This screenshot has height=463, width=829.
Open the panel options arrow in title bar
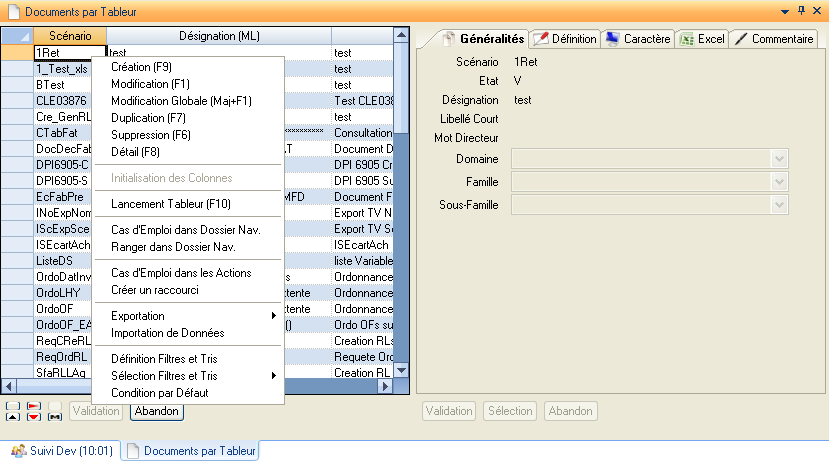click(786, 11)
